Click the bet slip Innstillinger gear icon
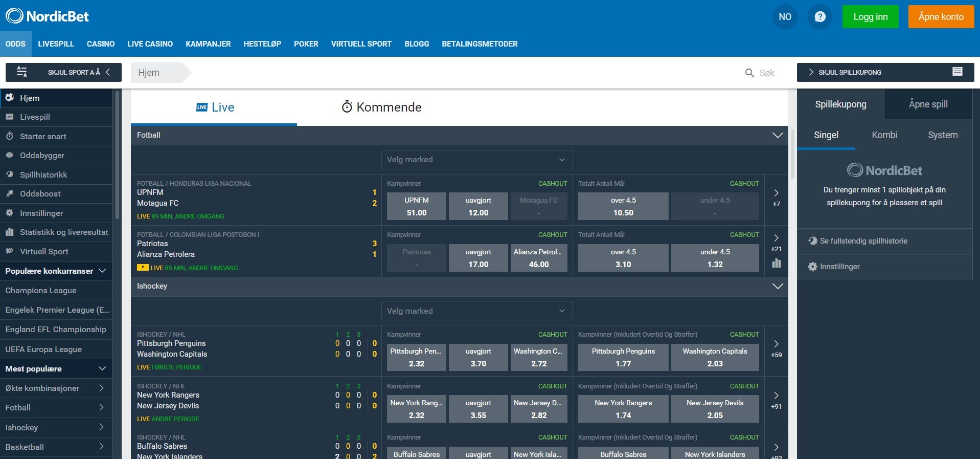The image size is (980, 459). pyautogui.click(x=812, y=267)
